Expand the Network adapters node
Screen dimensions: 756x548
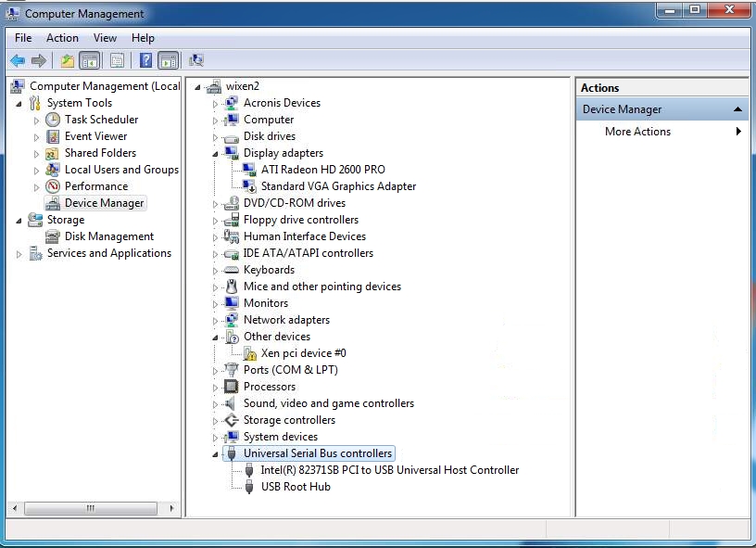[x=216, y=320]
